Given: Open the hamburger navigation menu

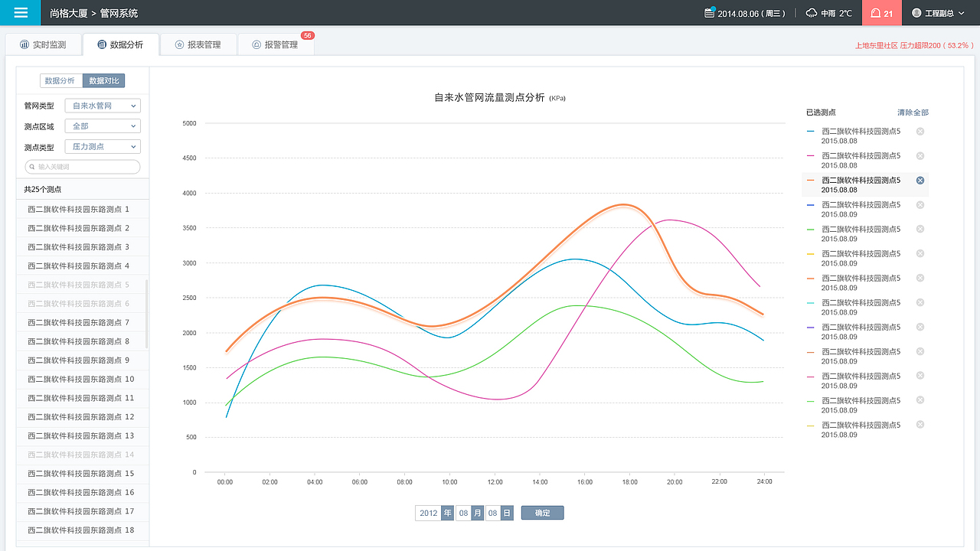Looking at the screenshot, I should coord(19,12).
